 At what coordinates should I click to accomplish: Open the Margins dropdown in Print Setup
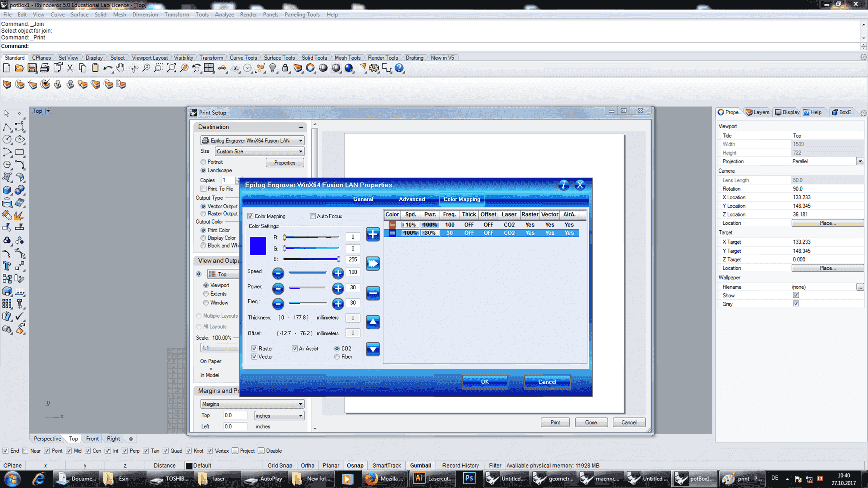pos(252,404)
